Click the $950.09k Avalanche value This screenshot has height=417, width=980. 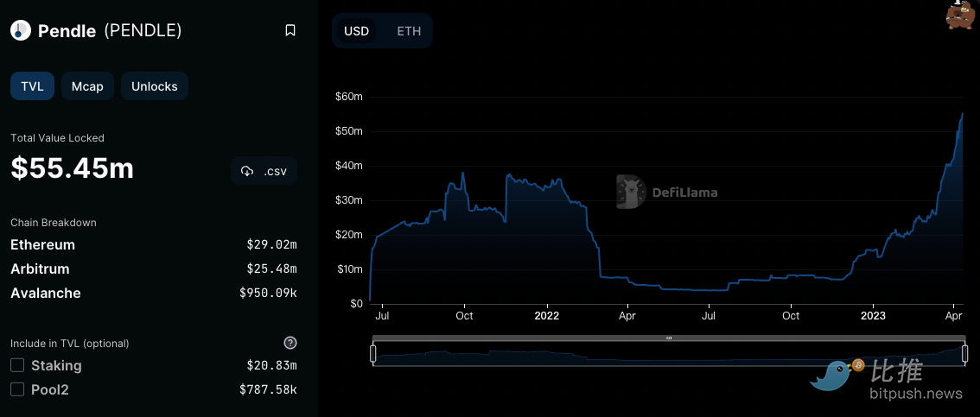click(268, 294)
